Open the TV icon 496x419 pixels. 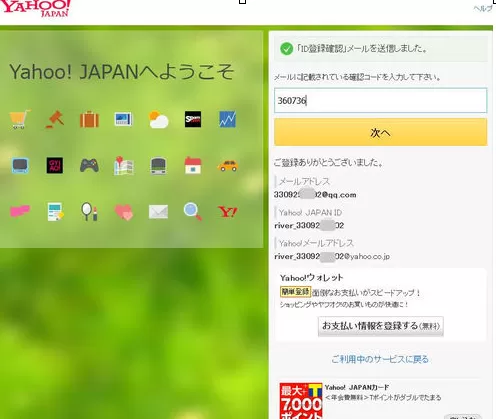point(20,165)
